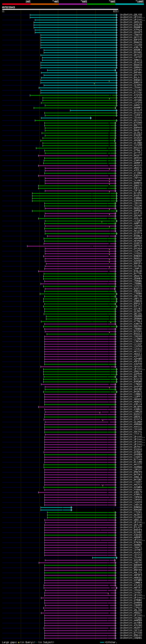
Task: Click the UniRef100_B7G5H9 label
Action: pos(131,123)
